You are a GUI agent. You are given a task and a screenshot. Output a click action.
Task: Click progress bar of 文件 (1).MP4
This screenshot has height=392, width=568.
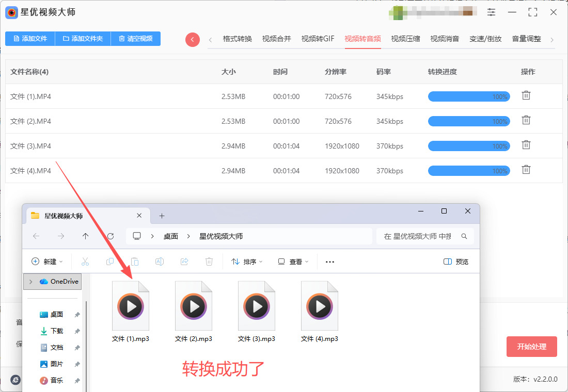(x=469, y=96)
